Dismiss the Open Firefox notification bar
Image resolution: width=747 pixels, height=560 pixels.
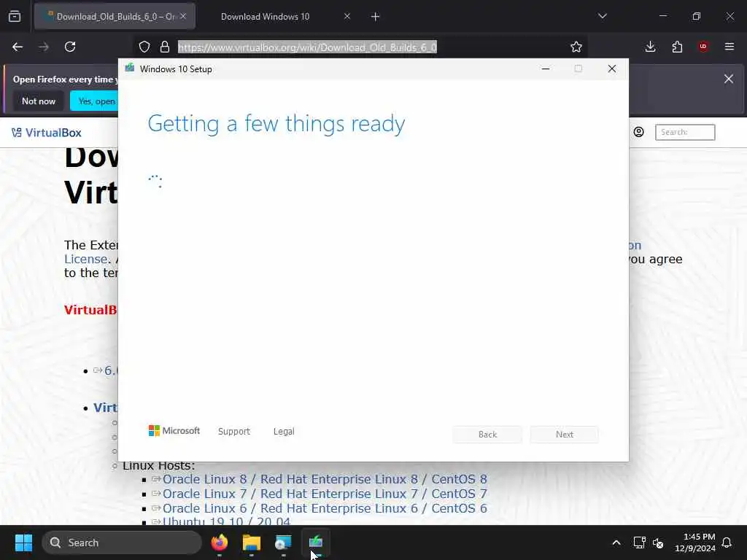729,79
